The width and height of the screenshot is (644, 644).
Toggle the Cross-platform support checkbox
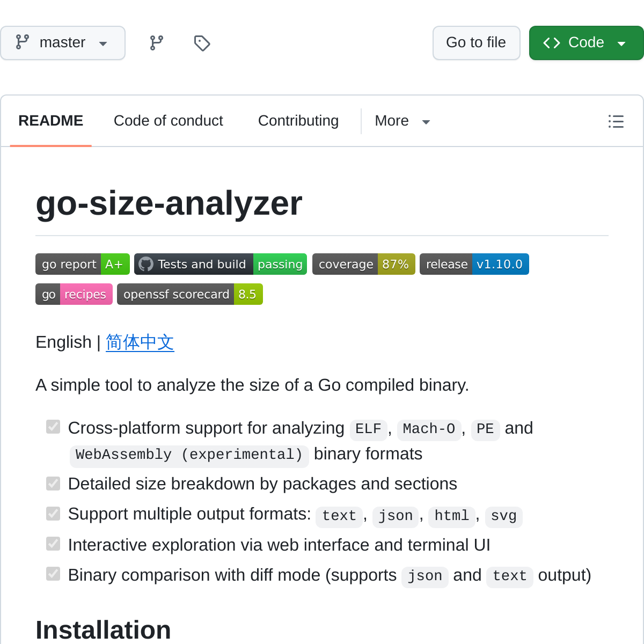[53, 427]
